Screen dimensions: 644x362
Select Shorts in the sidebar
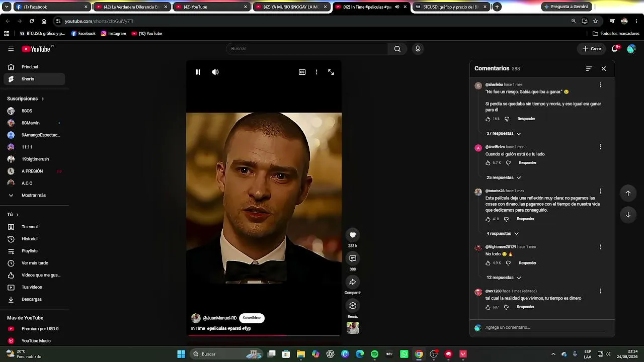tap(34, 79)
